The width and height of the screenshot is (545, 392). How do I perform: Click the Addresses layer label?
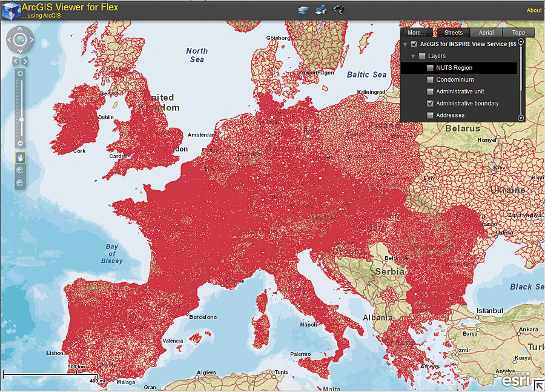click(450, 115)
